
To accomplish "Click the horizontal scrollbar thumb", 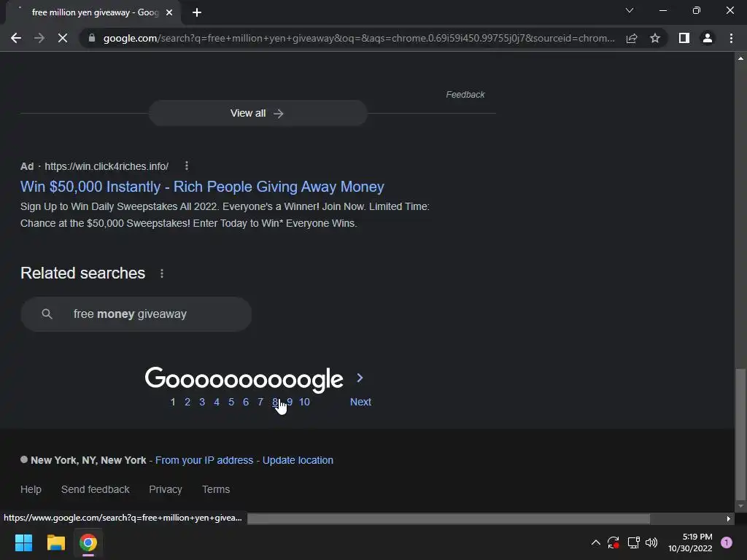I will (x=449, y=518).
